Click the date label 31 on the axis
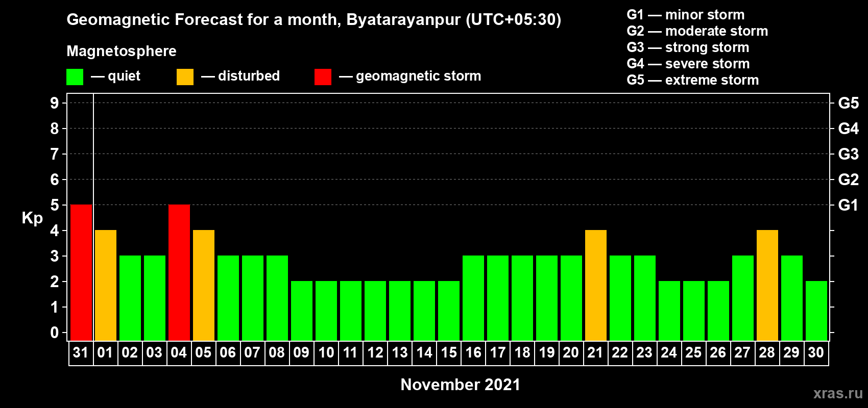Image resolution: width=868 pixels, height=408 pixels. point(81,352)
